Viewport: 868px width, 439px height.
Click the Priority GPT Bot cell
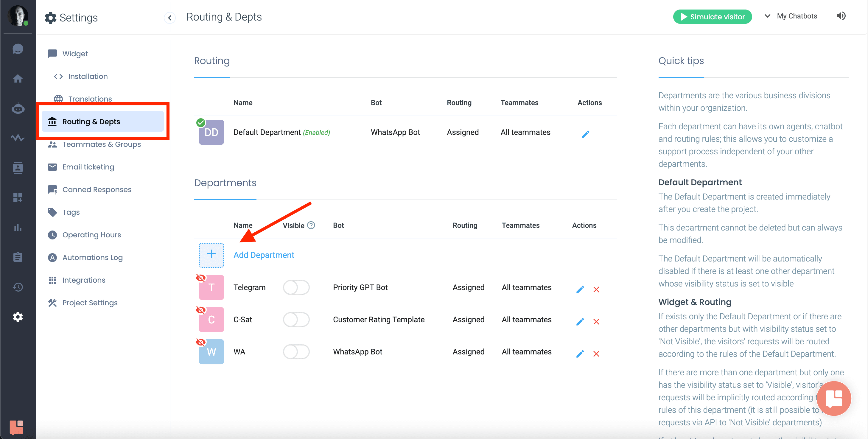(x=360, y=287)
